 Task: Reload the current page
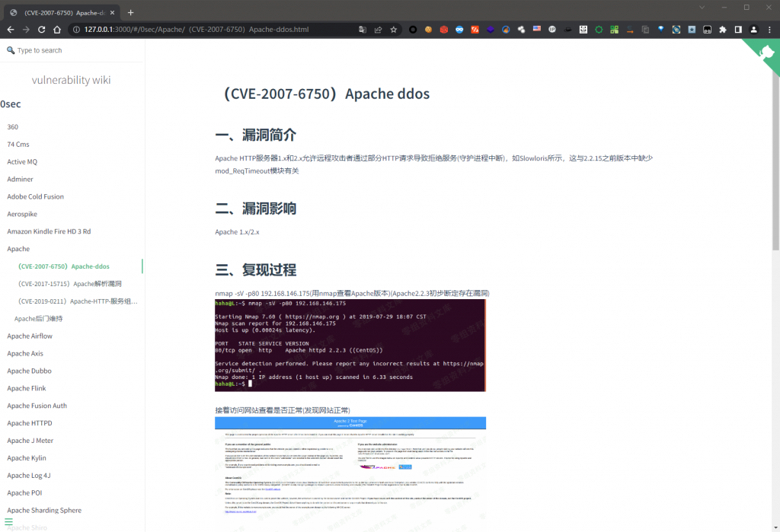[x=42, y=30]
